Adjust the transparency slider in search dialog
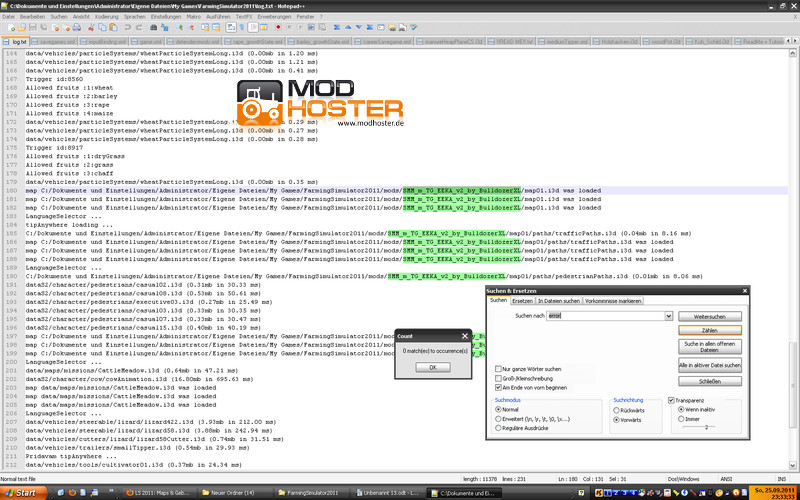 click(699, 427)
